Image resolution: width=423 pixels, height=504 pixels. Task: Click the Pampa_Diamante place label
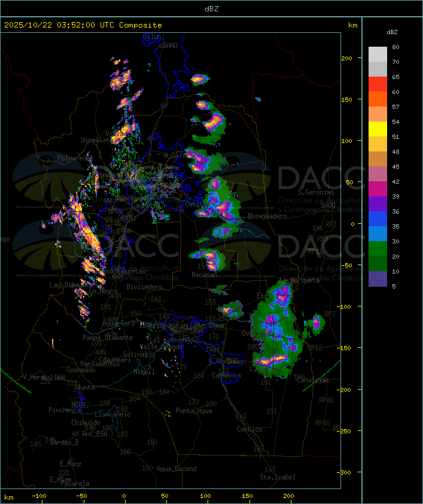pos(108,338)
